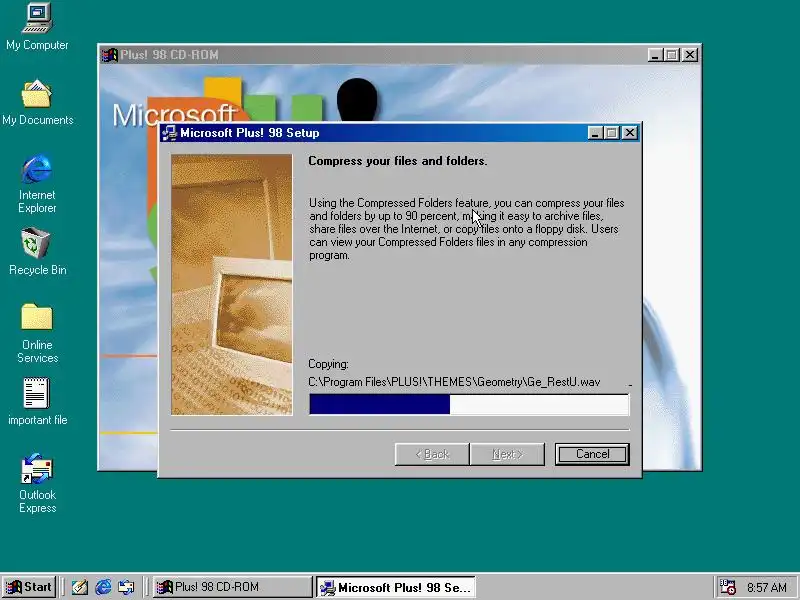Viewport: 800px width, 600px height.
Task: Close the Microsoft Plus! 98 Setup dialog
Action: point(630,133)
